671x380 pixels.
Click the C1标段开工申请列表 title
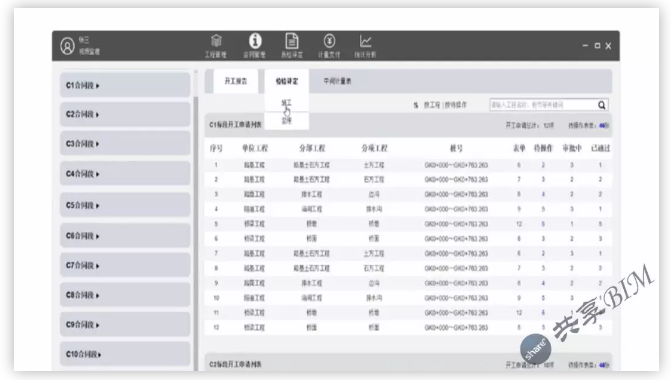tap(235, 125)
